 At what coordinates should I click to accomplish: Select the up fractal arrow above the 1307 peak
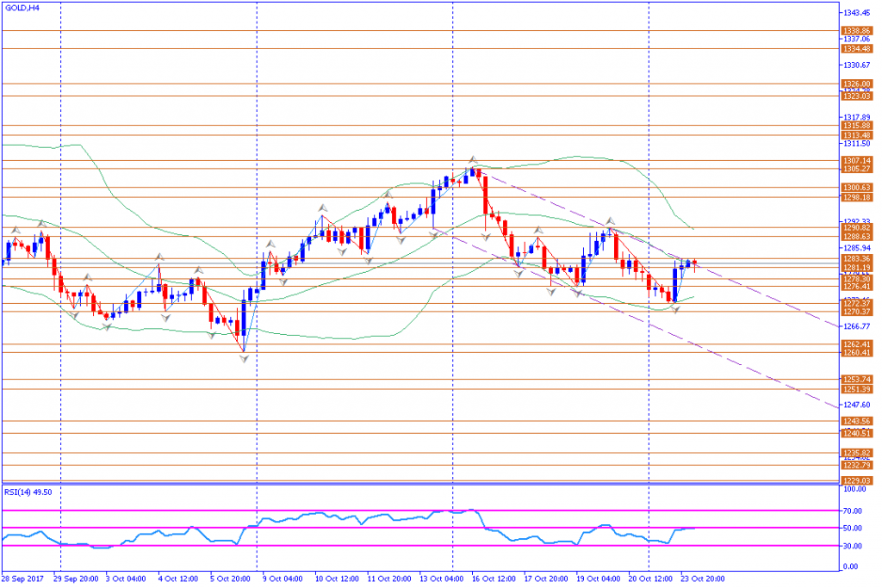click(473, 159)
